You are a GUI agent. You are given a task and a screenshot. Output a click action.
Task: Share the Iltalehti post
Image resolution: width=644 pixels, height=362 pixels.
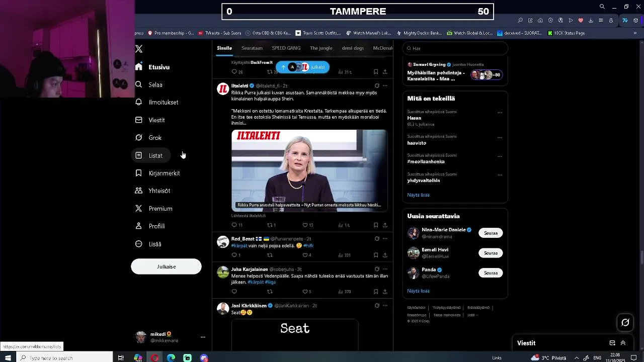385,225
